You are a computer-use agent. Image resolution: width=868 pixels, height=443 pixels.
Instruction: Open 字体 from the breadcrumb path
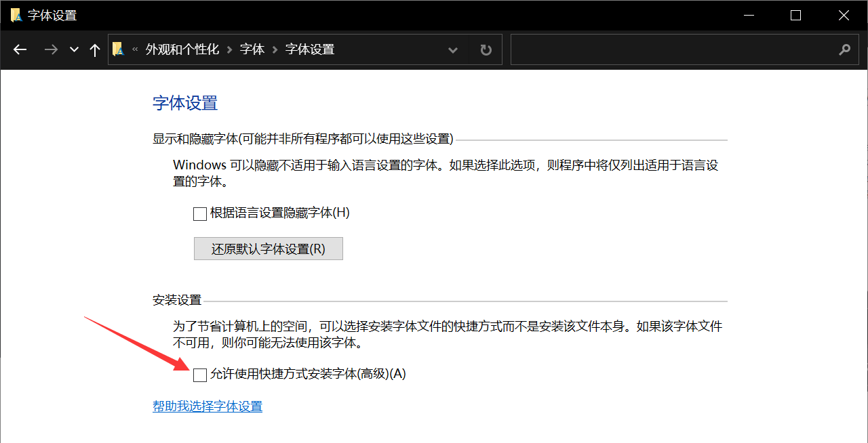[x=252, y=49]
